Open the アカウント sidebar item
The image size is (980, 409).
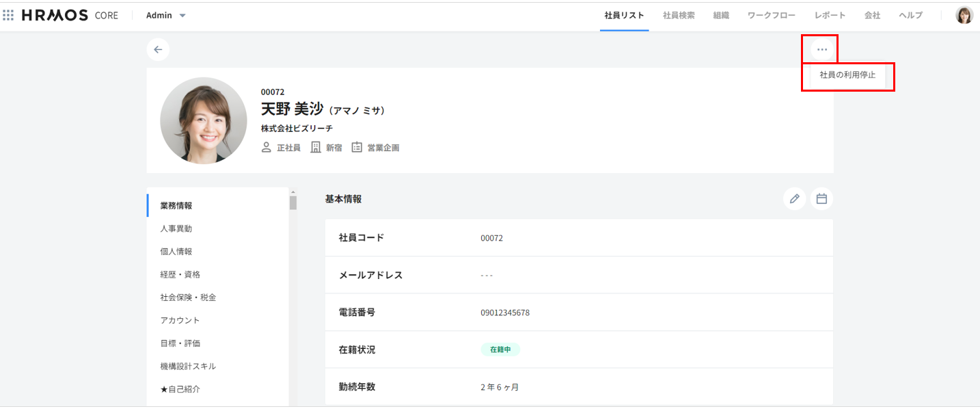pyautogui.click(x=180, y=320)
